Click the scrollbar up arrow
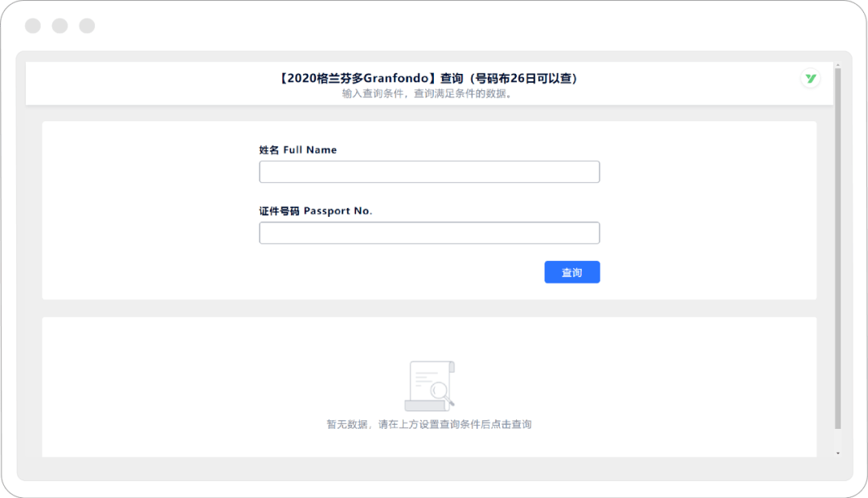 (838, 63)
